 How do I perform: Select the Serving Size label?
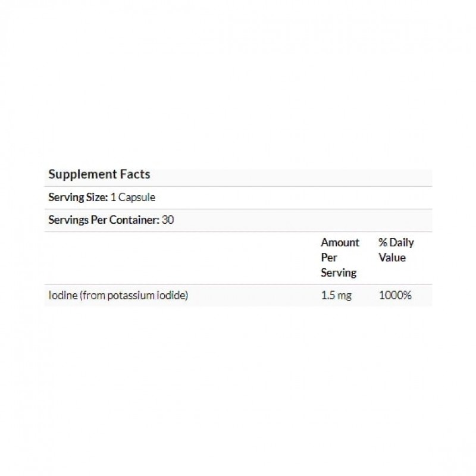pyautogui.click(x=78, y=197)
